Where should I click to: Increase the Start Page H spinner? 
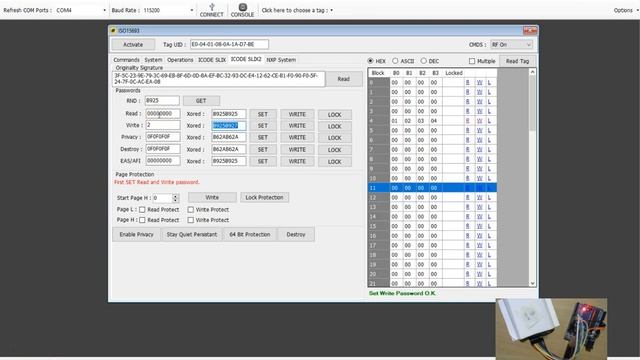coord(176,196)
